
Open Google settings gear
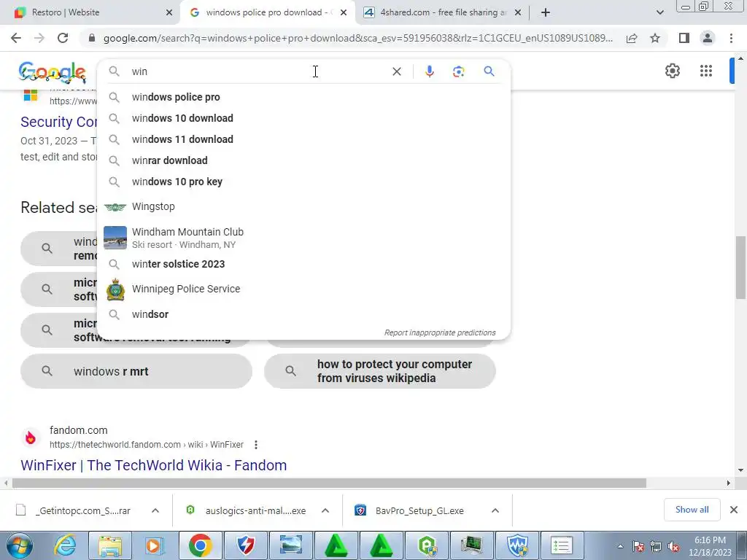tap(672, 71)
